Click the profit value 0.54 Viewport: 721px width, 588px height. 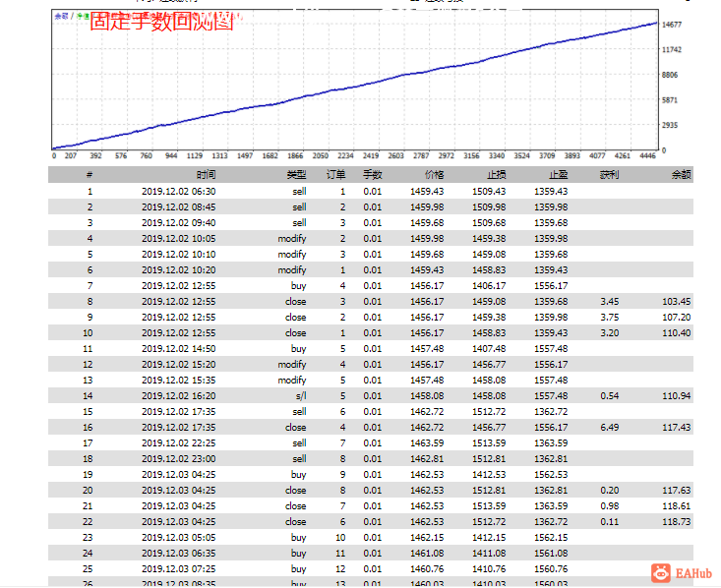[x=609, y=396]
